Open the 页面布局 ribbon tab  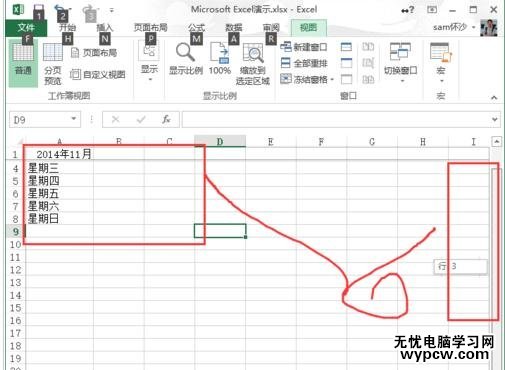pos(151,28)
